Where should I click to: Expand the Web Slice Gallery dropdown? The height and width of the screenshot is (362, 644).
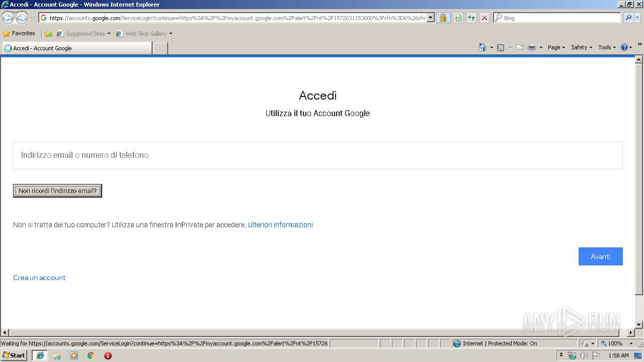point(171,34)
